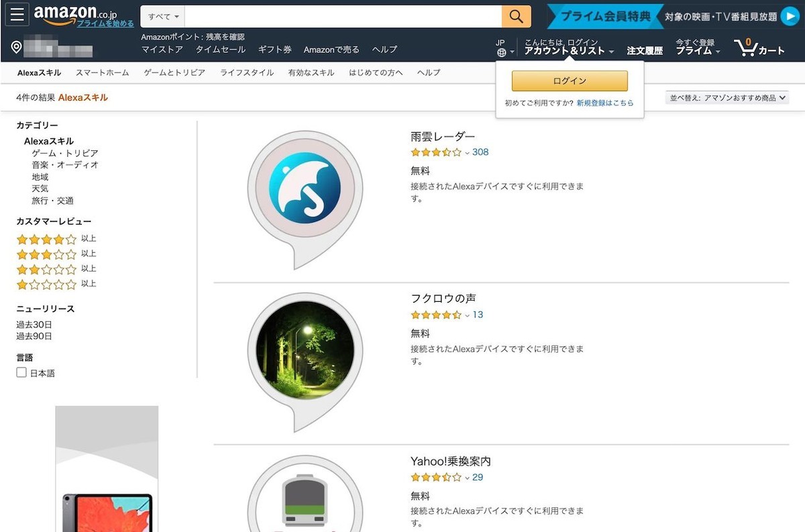The image size is (805, 532).
Task: Click the Prime video play arrow icon
Action: 790,17
